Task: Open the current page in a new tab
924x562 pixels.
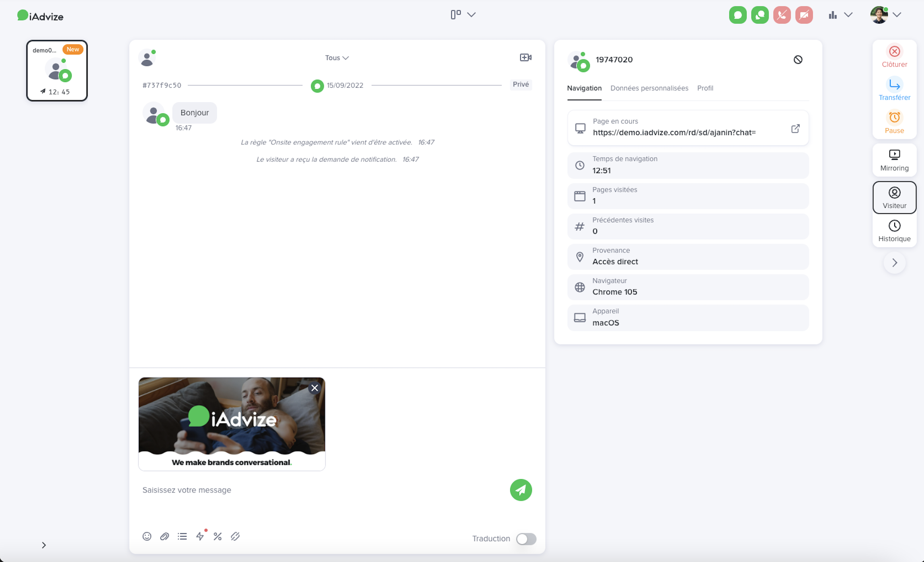Action: point(795,129)
